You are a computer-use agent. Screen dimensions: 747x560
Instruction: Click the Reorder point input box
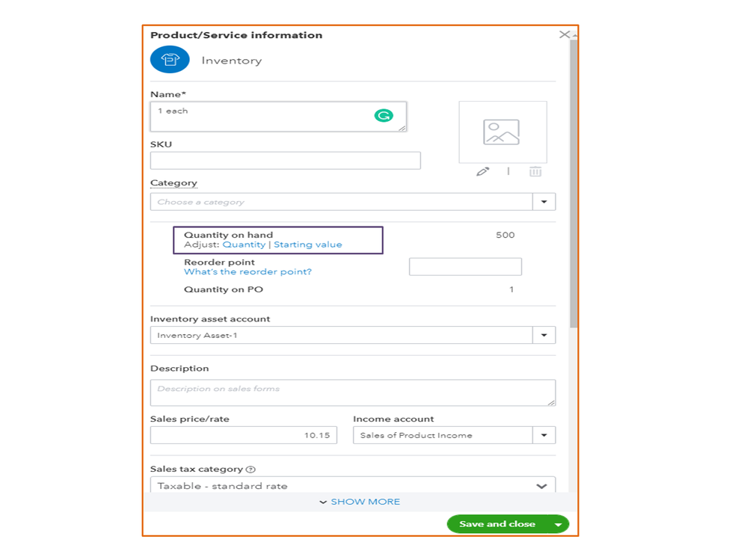pyautogui.click(x=464, y=267)
